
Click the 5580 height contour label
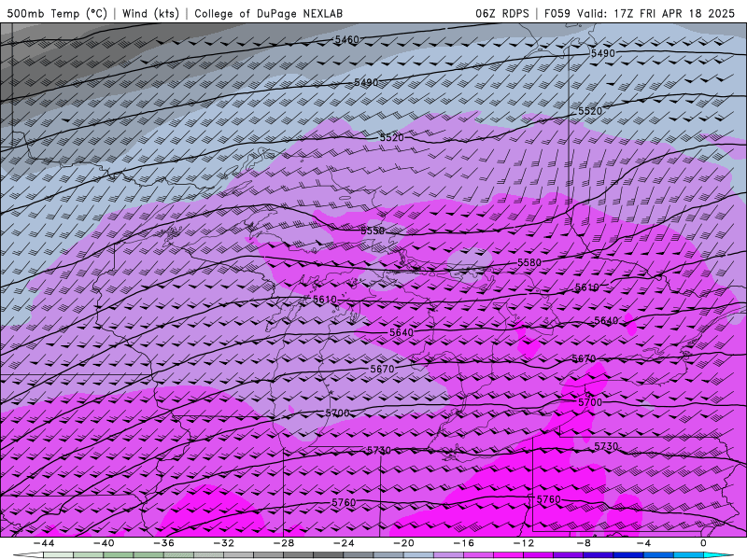click(x=529, y=263)
